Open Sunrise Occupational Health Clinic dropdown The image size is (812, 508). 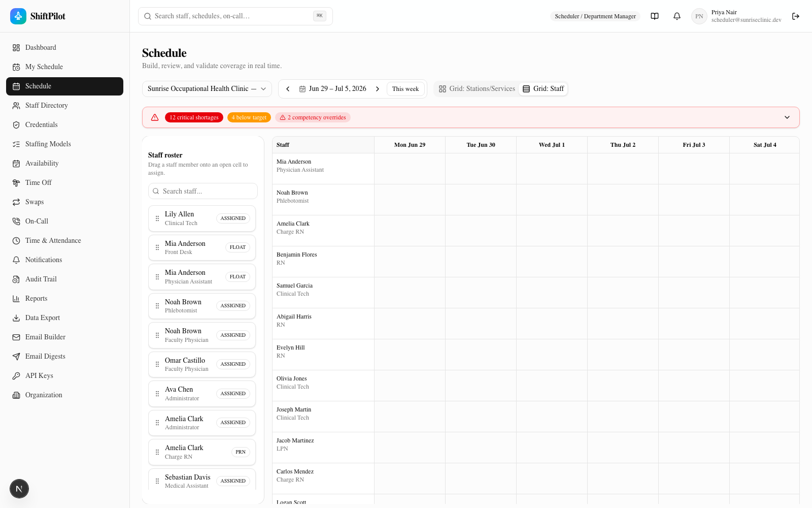(207, 89)
